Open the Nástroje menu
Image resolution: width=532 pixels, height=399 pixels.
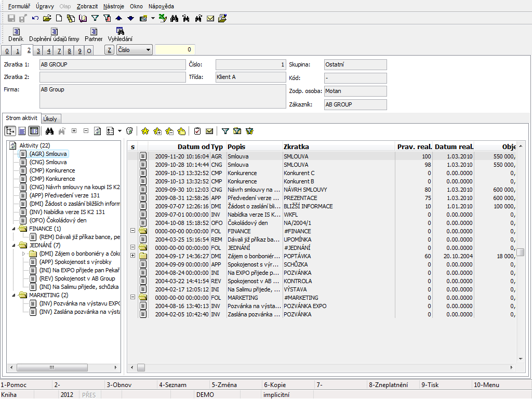(113, 6)
